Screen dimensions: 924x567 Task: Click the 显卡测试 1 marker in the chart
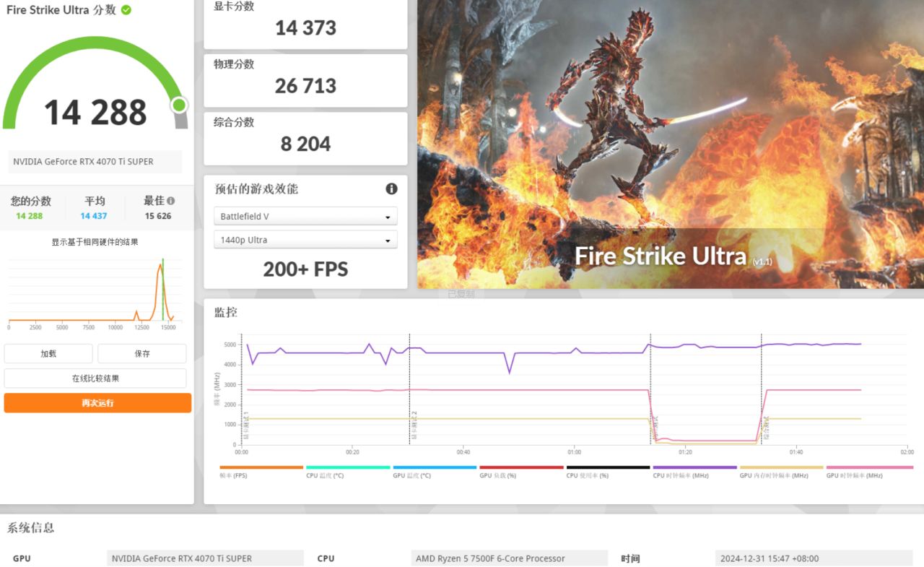point(245,426)
